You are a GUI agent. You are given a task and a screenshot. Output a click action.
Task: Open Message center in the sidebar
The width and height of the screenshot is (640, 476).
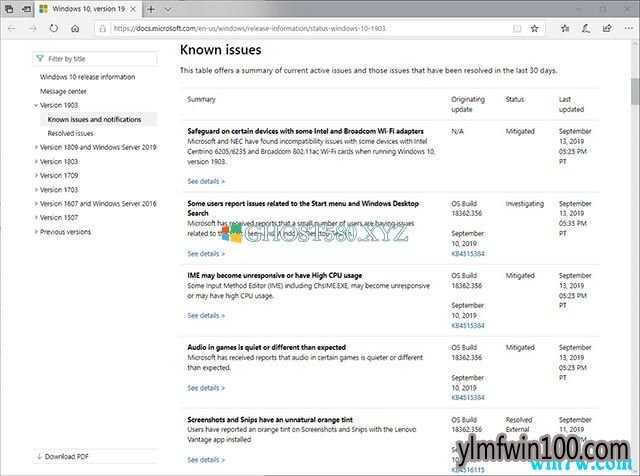[x=63, y=91]
